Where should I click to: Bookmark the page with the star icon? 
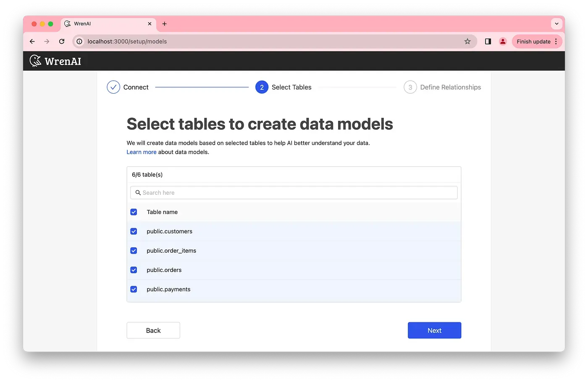point(467,41)
